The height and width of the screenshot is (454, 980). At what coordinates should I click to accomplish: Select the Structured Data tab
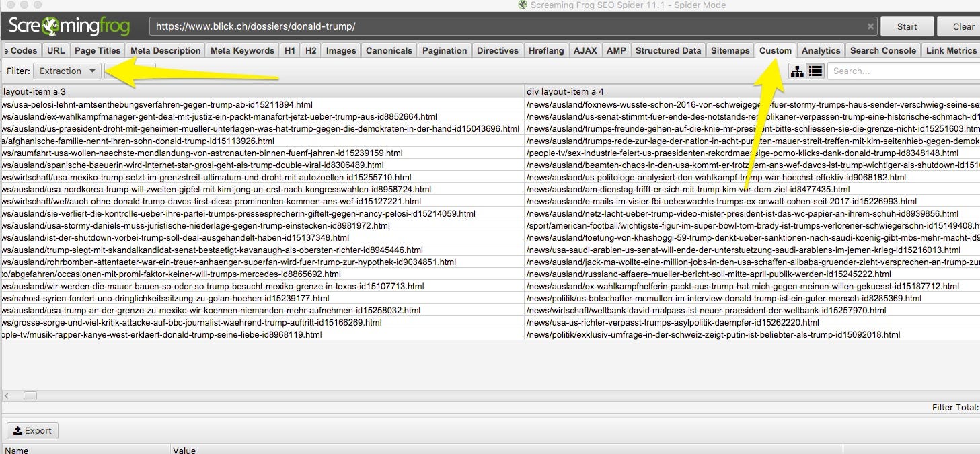(668, 50)
